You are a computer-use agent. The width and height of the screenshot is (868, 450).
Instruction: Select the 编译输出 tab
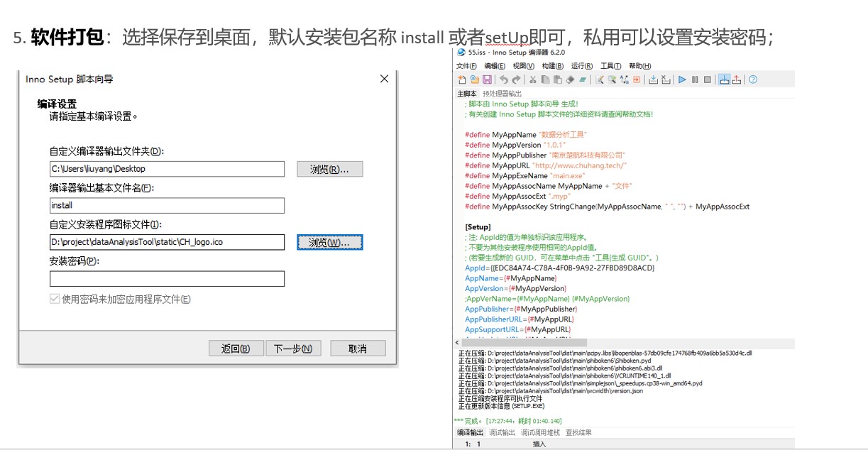click(470, 432)
